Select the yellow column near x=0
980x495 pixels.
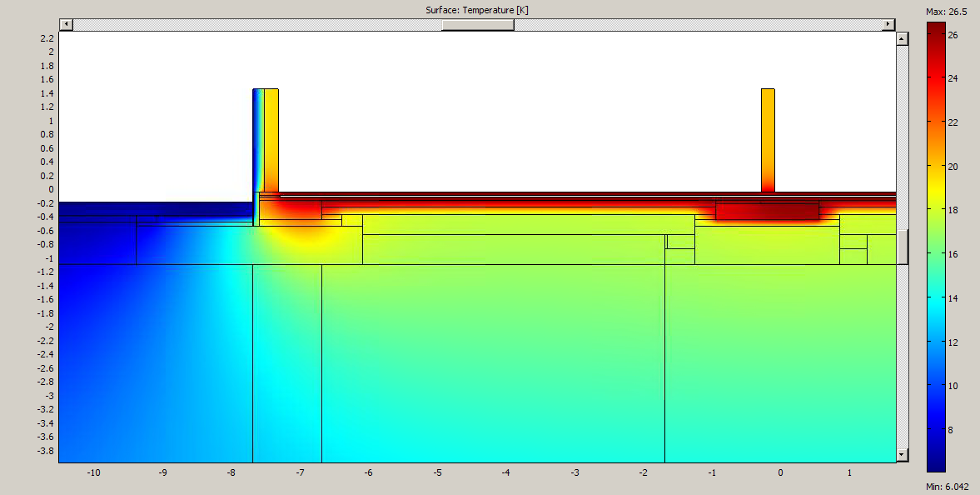[768, 140]
